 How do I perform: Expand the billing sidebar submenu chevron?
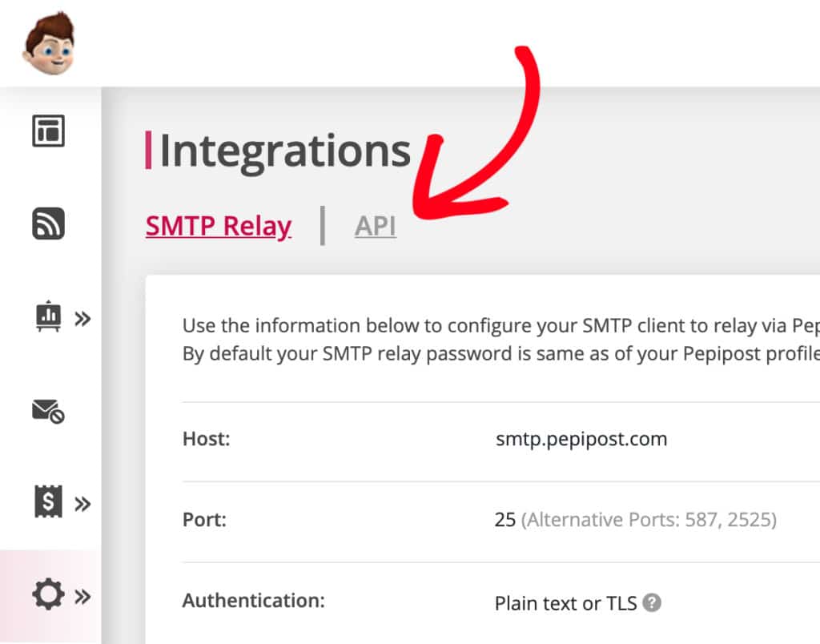coord(81,504)
